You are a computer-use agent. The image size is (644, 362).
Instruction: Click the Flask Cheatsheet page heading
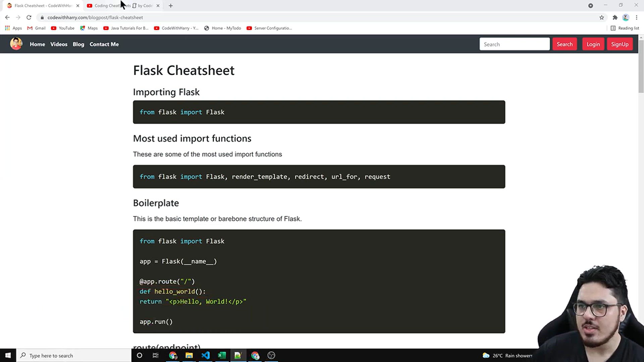pos(184,70)
